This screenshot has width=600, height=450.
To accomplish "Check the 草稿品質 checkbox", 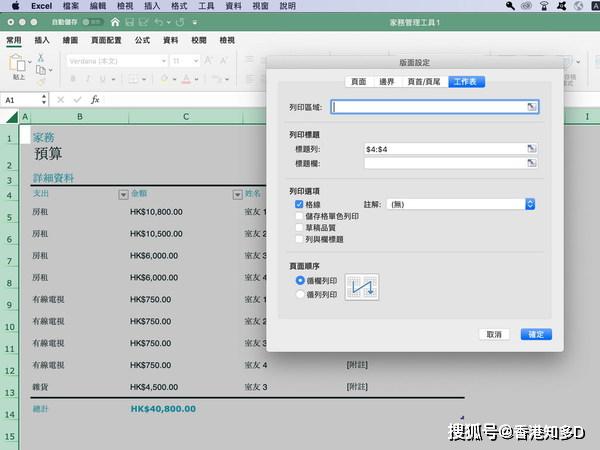I will coord(299,228).
